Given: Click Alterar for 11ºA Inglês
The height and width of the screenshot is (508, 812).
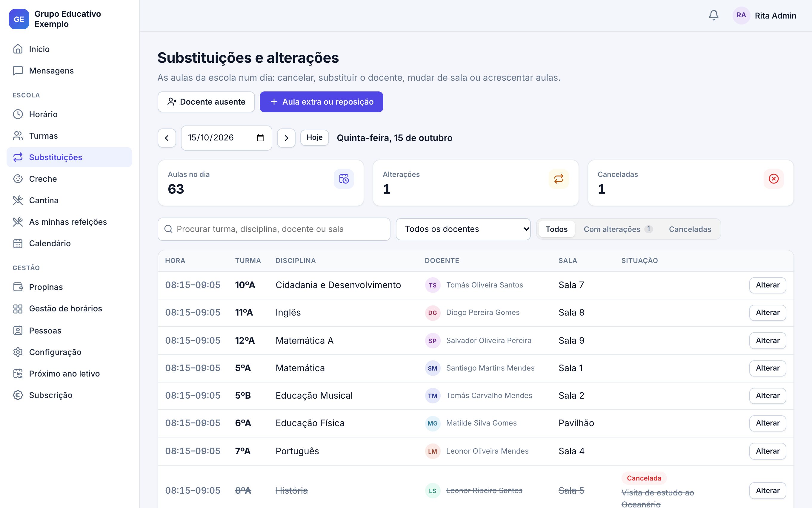Looking at the screenshot, I should [x=768, y=313].
